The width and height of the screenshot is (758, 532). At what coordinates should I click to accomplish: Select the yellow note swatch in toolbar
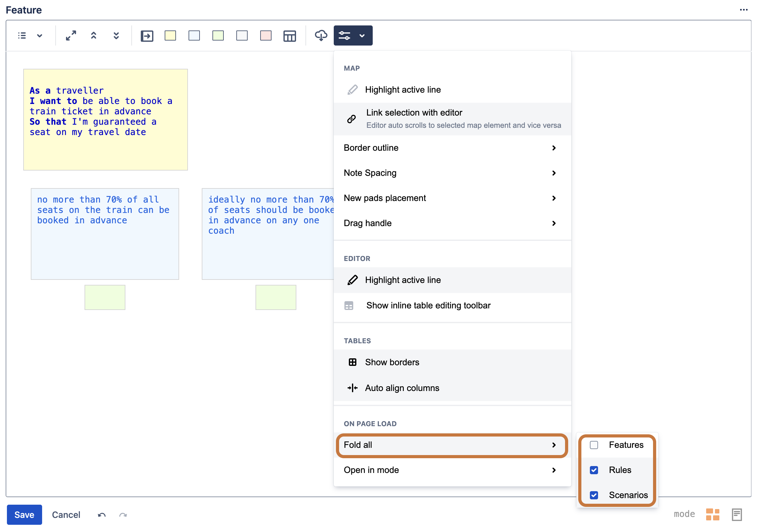click(x=170, y=35)
